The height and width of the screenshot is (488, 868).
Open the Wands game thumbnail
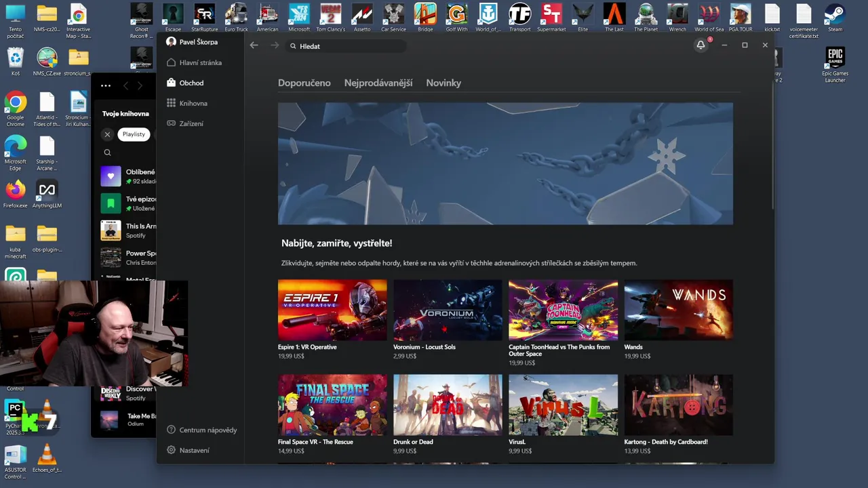click(678, 310)
